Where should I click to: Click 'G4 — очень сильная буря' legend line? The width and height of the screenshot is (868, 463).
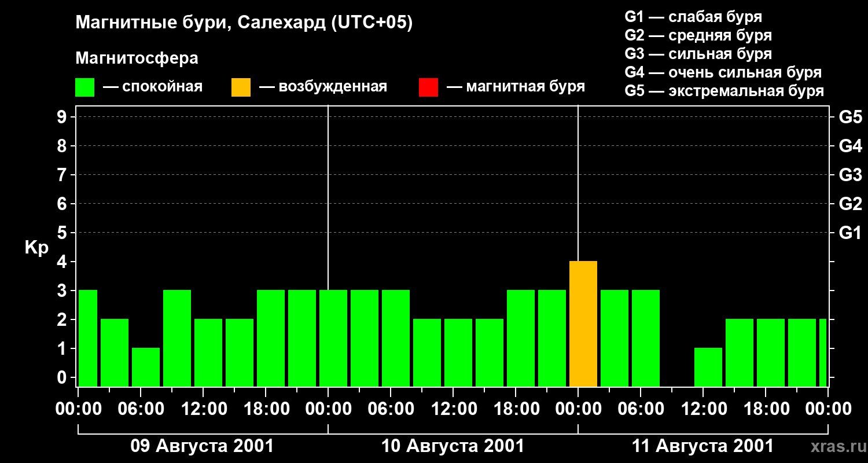[723, 72]
